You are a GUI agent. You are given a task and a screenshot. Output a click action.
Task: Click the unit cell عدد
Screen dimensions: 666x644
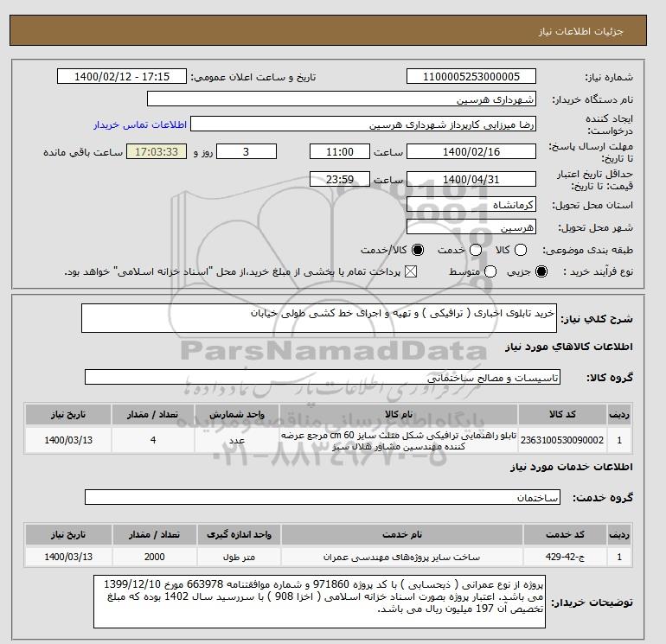point(237,440)
